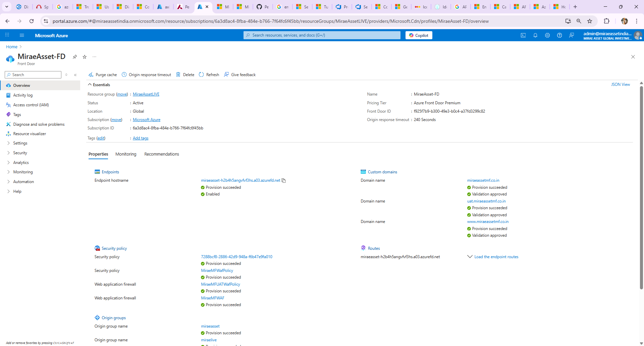Open portal settings gear
This screenshot has width=644, height=346.
pyautogui.click(x=548, y=35)
